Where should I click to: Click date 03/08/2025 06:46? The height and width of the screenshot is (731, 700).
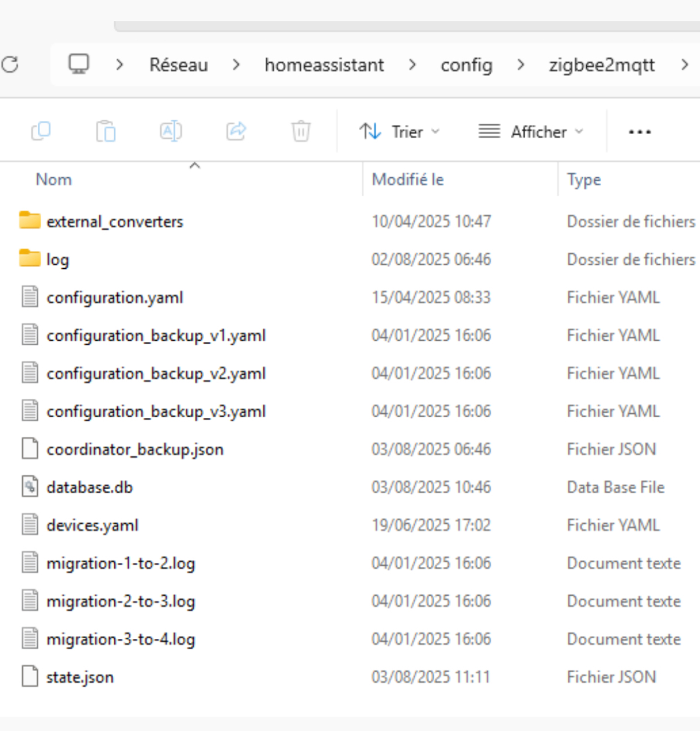[431, 449]
